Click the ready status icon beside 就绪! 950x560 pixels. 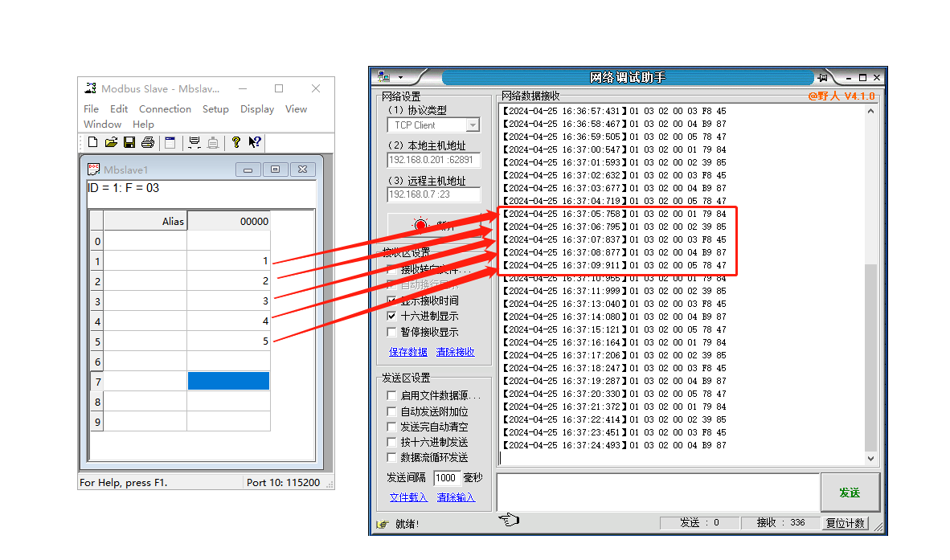pyautogui.click(x=383, y=525)
